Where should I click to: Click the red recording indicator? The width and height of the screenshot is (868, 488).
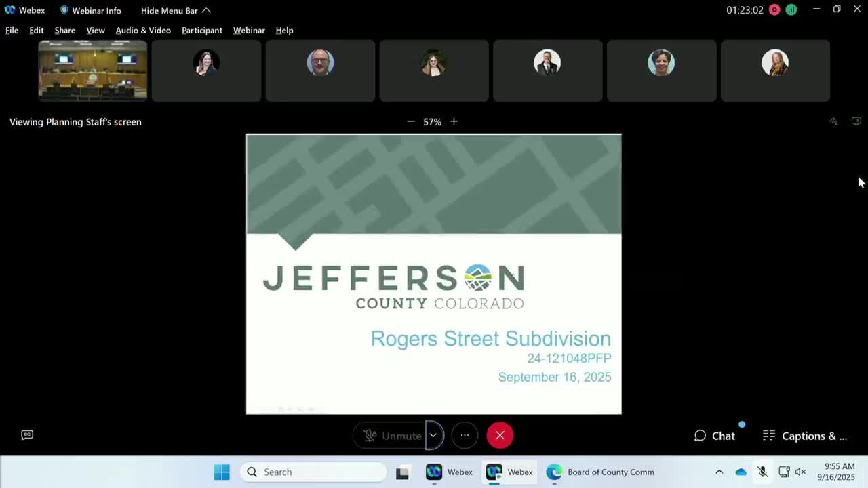pos(774,10)
